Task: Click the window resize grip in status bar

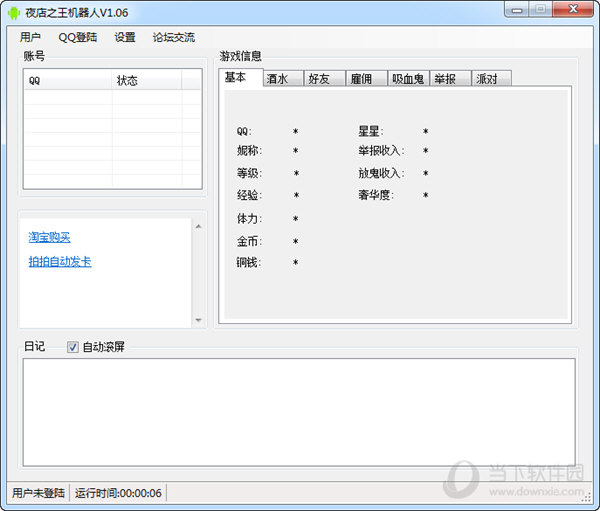Action: click(586, 497)
